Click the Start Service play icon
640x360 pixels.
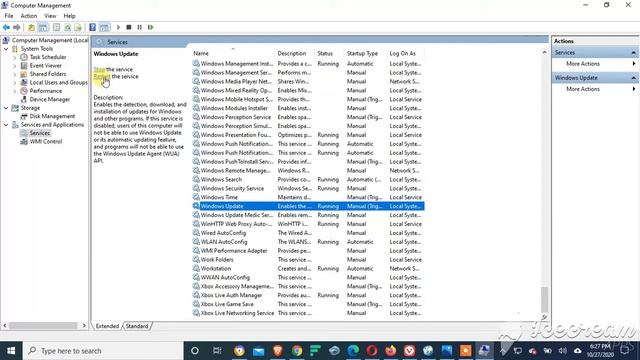click(118, 27)
